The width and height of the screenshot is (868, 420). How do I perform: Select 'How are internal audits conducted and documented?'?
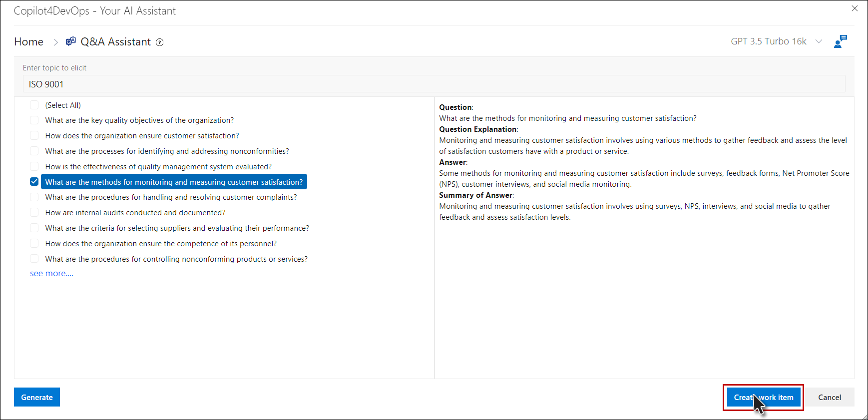pos(135,213)
